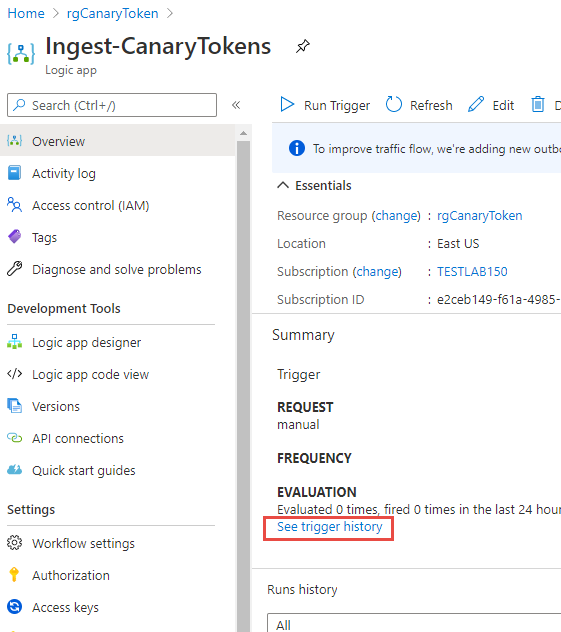
Task: Click the Logic app designer icon
Action: pos(15,341)
